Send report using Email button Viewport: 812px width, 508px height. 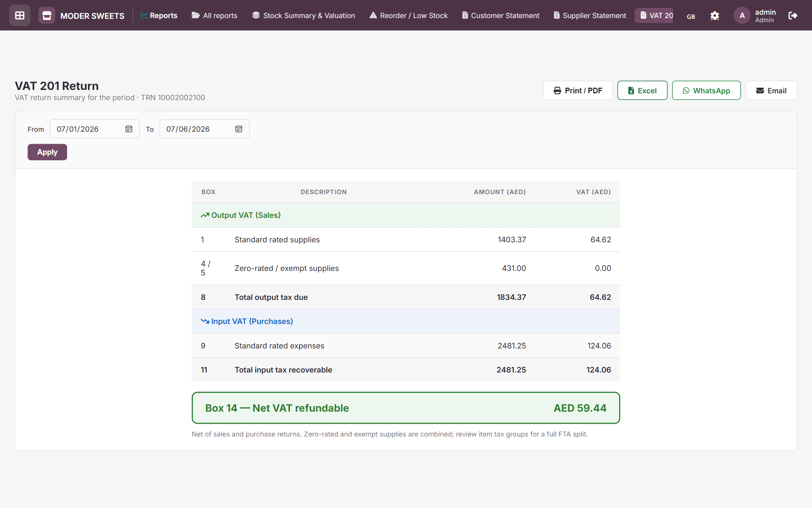tap(771, 90)
